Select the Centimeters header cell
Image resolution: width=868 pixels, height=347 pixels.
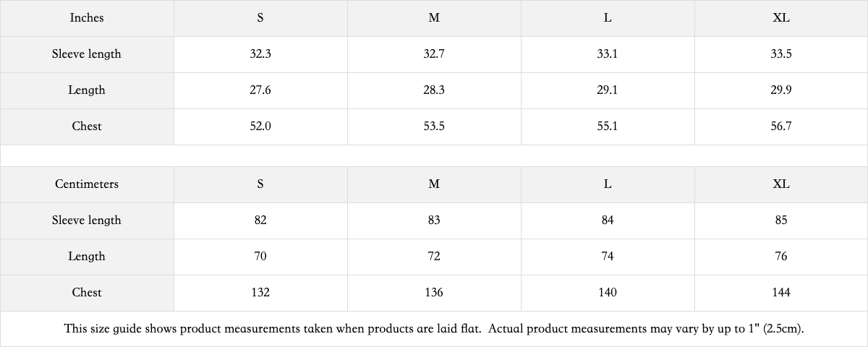(87, 184)
